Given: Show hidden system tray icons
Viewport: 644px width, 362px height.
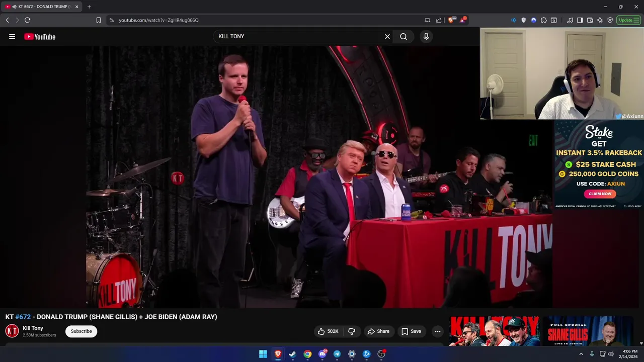Looking at the screenshot, I should click(581, 354).
